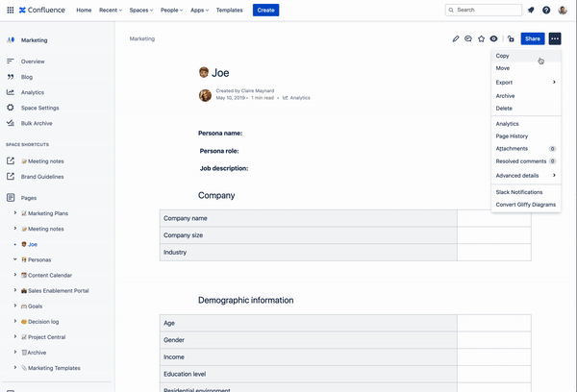Image resolution: width=577 pixels, height=392 pixels.
Task: Collapse the Personas tree item
Action: tap(15, 259)
